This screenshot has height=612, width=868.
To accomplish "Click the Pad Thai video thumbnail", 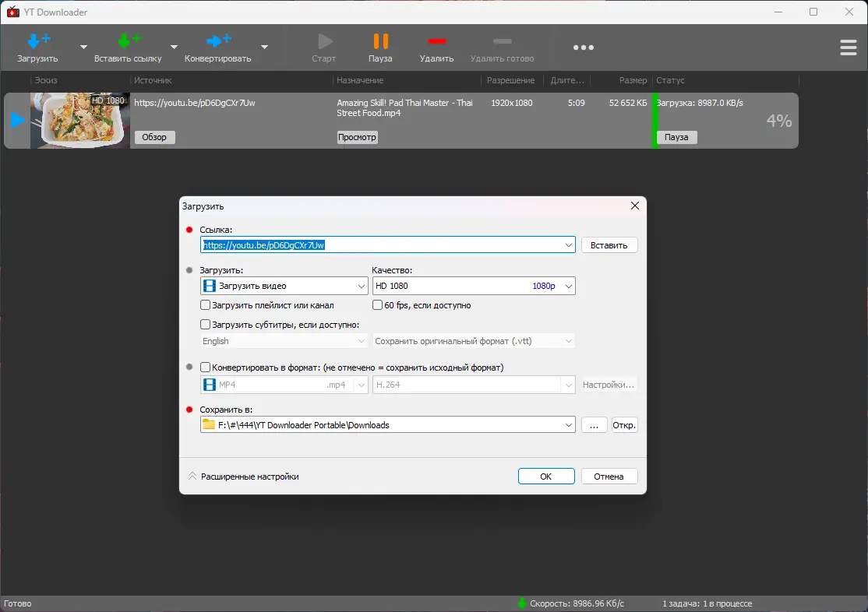I will pos(79,120).
